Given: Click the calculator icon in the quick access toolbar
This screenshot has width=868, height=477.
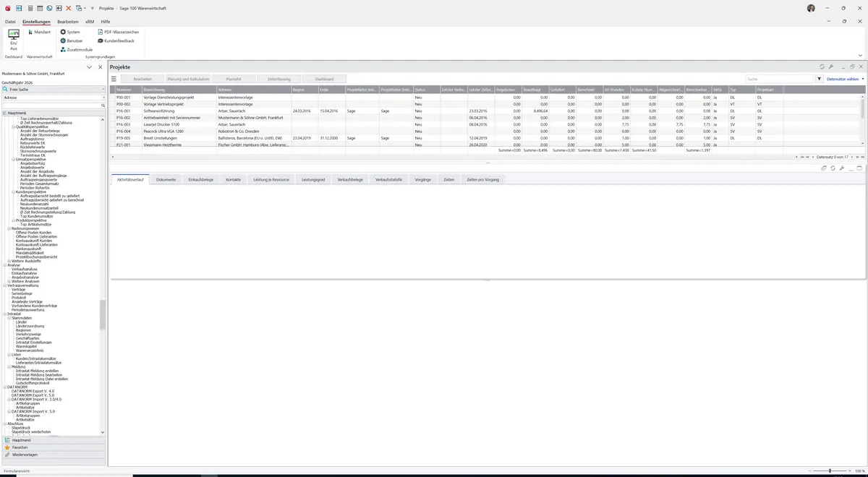Looking at the screenshot, I should click(x=30, y=8).
